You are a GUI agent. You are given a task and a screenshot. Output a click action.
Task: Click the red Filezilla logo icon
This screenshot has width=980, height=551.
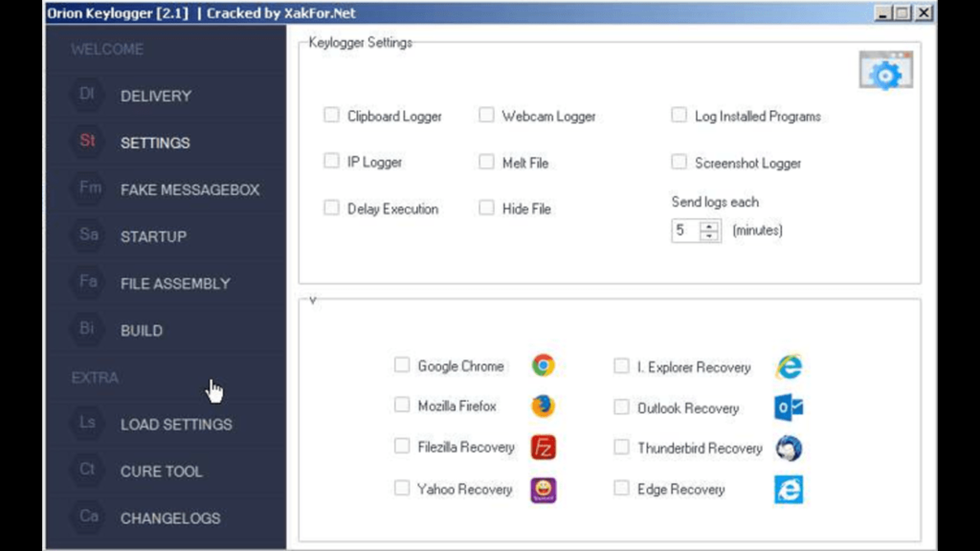pos(544,448)
